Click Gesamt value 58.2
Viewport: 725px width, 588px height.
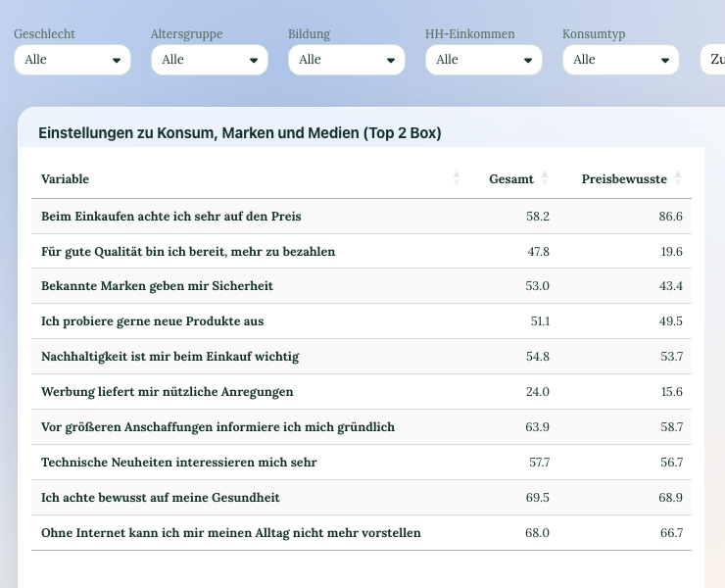pos(538,216)
